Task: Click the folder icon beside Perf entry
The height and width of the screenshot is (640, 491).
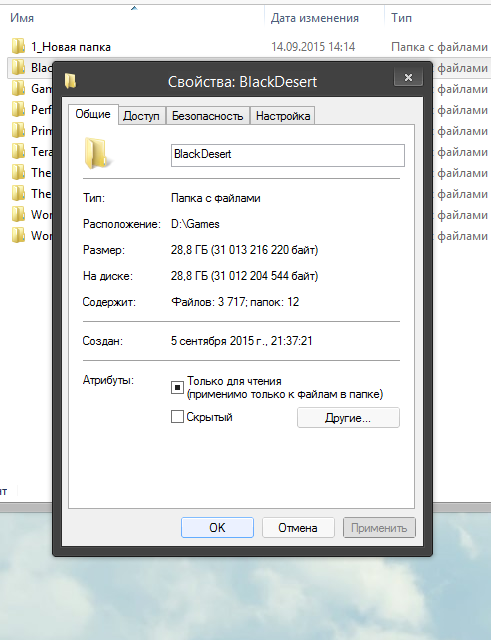Action: 18,109
